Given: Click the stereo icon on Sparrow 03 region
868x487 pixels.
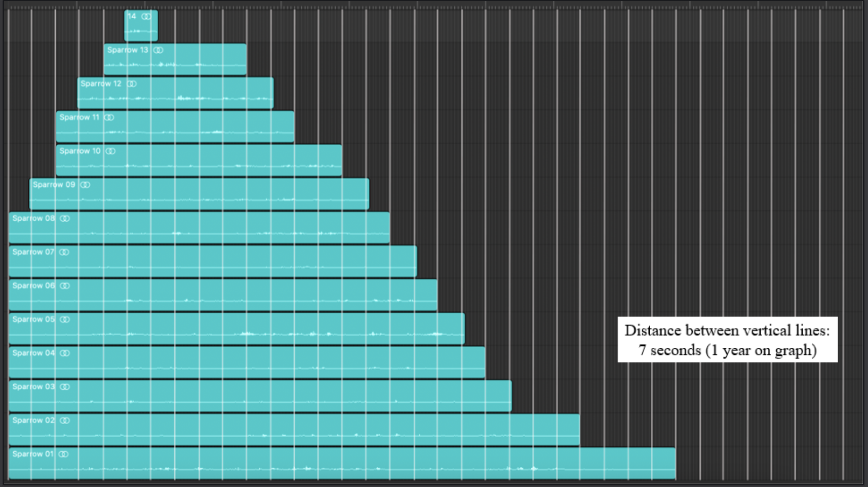Looking at the screenshot, I should 65,387.
